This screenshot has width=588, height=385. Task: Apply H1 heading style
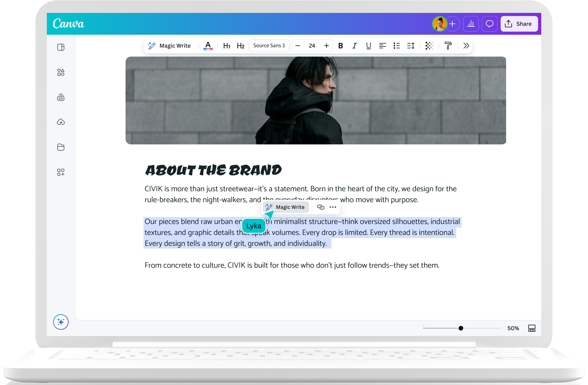point(227,45)
